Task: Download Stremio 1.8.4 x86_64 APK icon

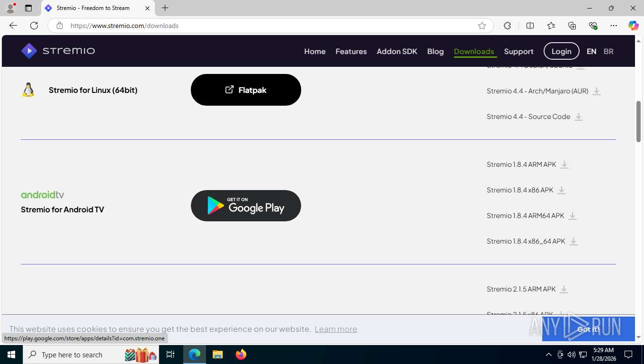Action: 573,241
